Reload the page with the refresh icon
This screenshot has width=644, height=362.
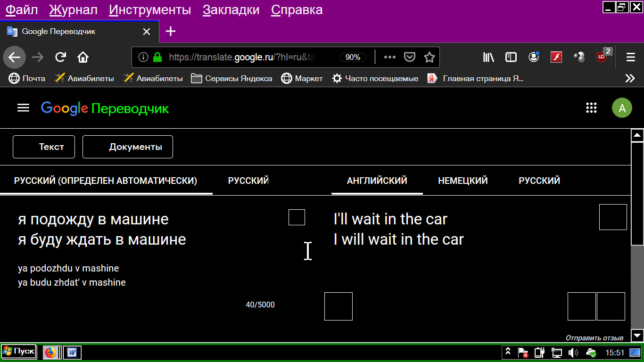60,58
